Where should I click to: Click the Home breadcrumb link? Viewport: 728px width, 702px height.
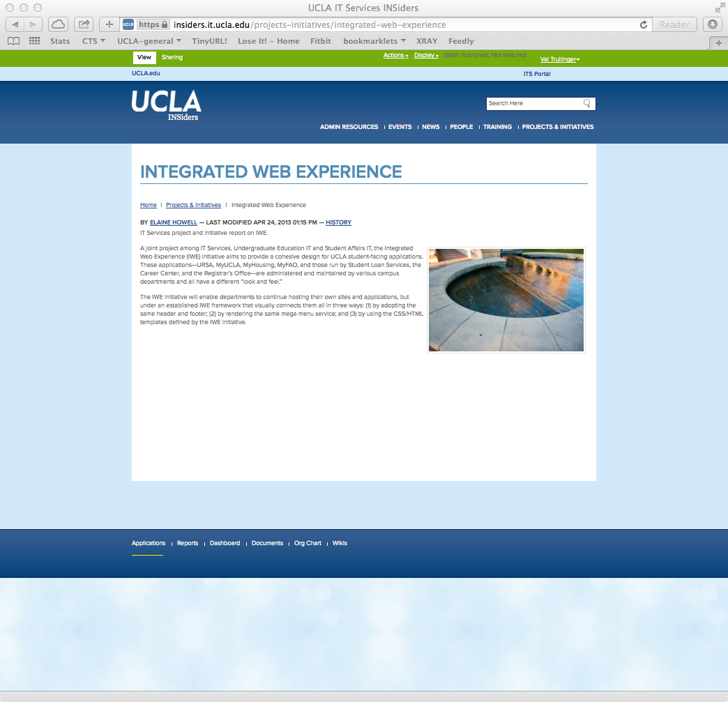click(148, 205)
